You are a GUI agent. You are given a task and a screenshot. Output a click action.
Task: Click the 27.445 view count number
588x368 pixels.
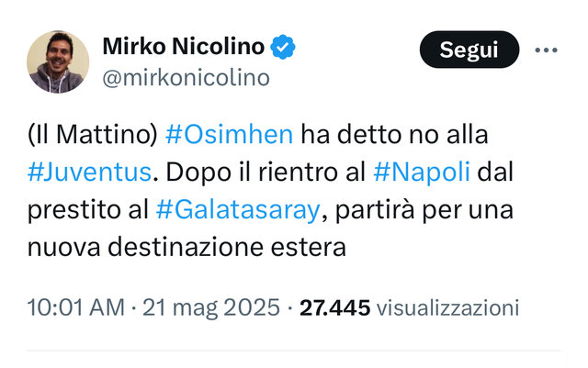click(335, 307)
